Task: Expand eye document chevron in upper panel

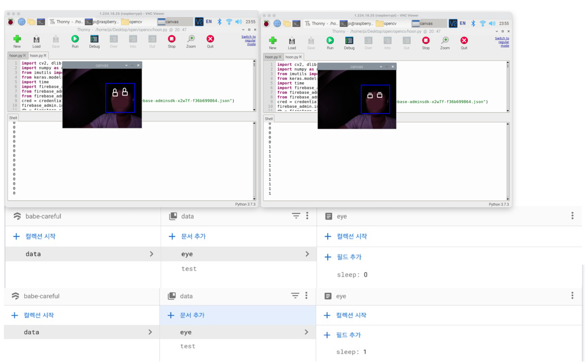Action: (307, 254)
